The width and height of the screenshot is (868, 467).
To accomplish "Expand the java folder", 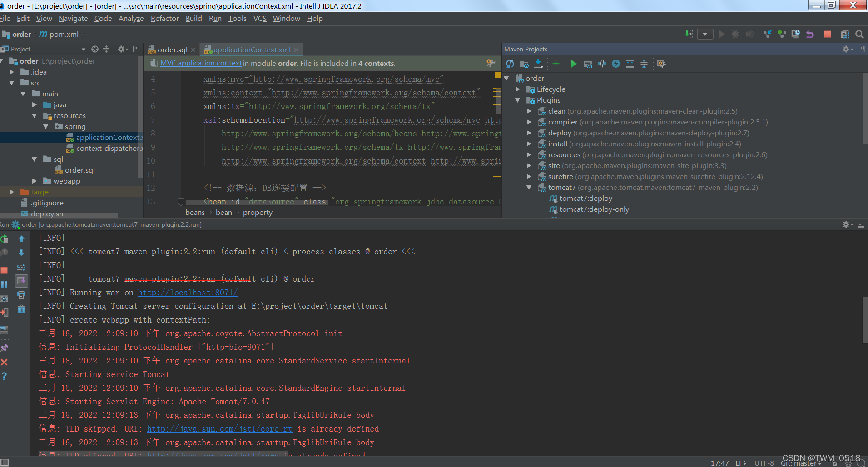I will [35, 104].
